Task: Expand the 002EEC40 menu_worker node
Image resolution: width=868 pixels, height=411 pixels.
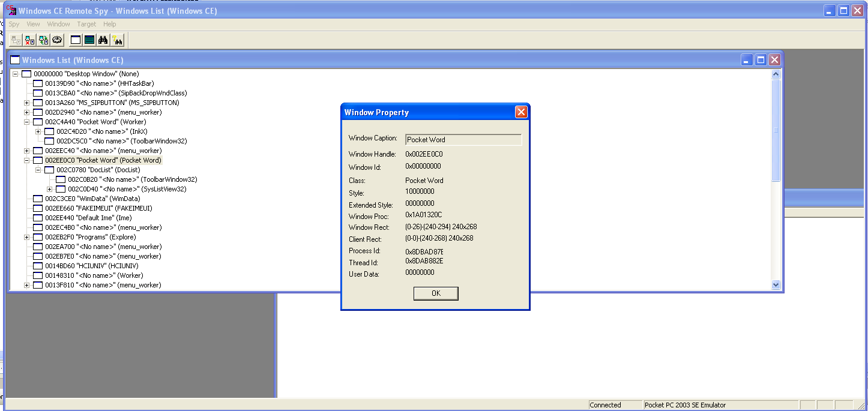Action: 26,151
